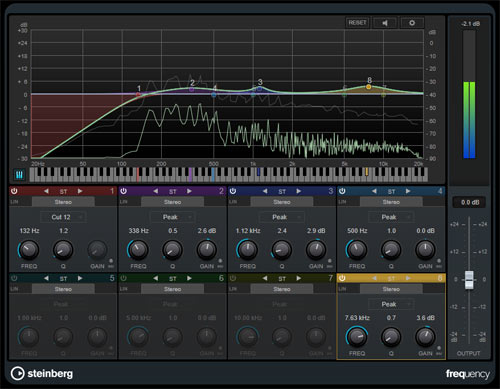The height and width of the screenshot is (389, 500).
Task: Select band 2 node on the EQ curve
Action: [x=192, y=89]
